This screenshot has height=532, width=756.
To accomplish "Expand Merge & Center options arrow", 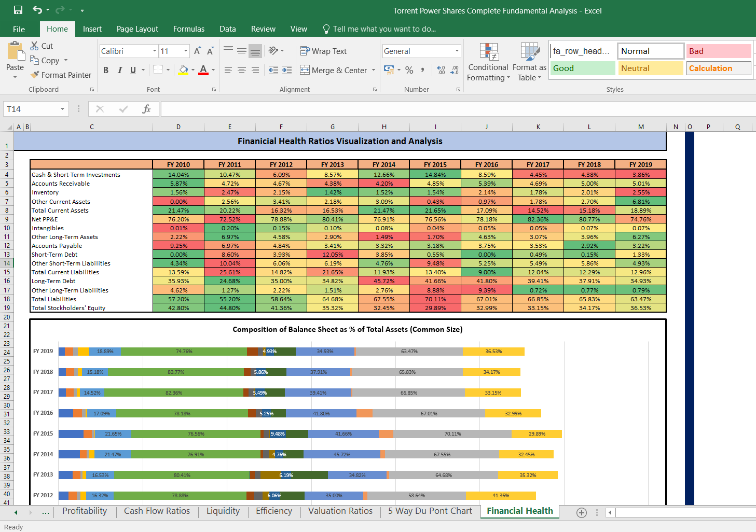I will pos(374,70).
